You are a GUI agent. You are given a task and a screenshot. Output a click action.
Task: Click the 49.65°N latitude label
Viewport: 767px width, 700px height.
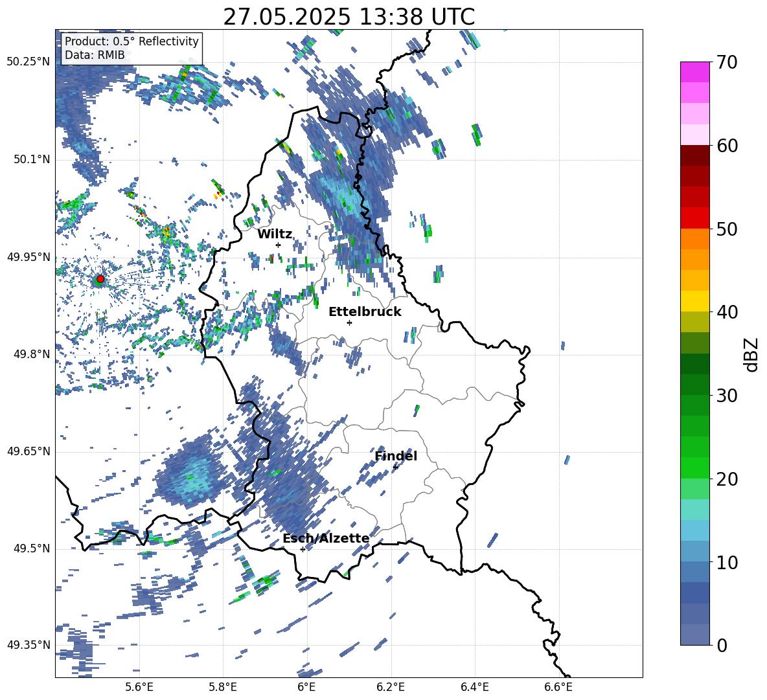click(x=29, y=451)
